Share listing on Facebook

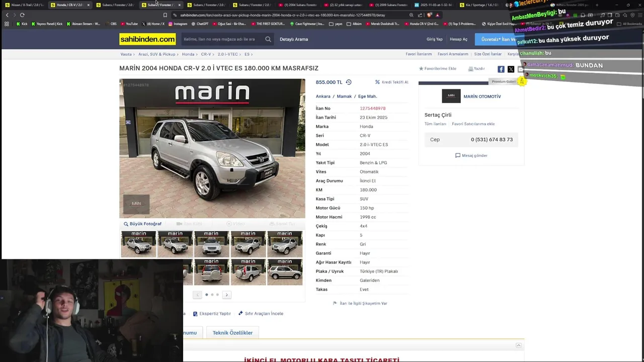click(501, 69)
